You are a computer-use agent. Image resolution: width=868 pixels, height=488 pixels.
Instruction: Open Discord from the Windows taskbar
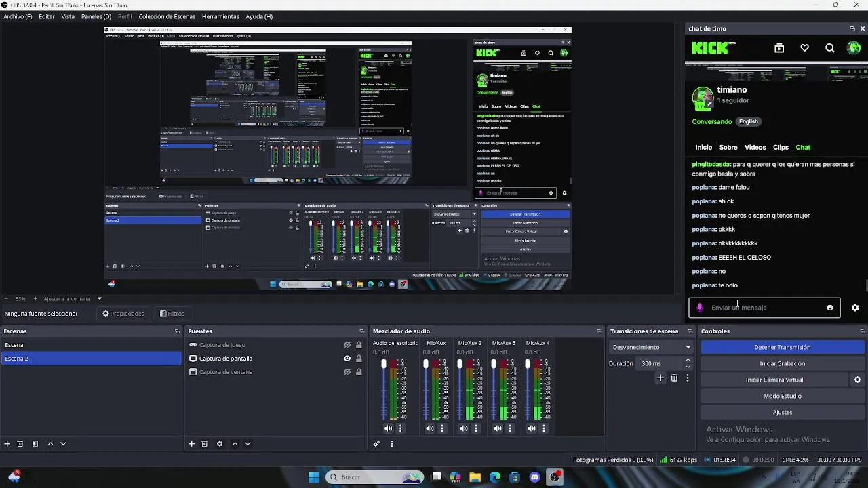click(x=535, y=477)
